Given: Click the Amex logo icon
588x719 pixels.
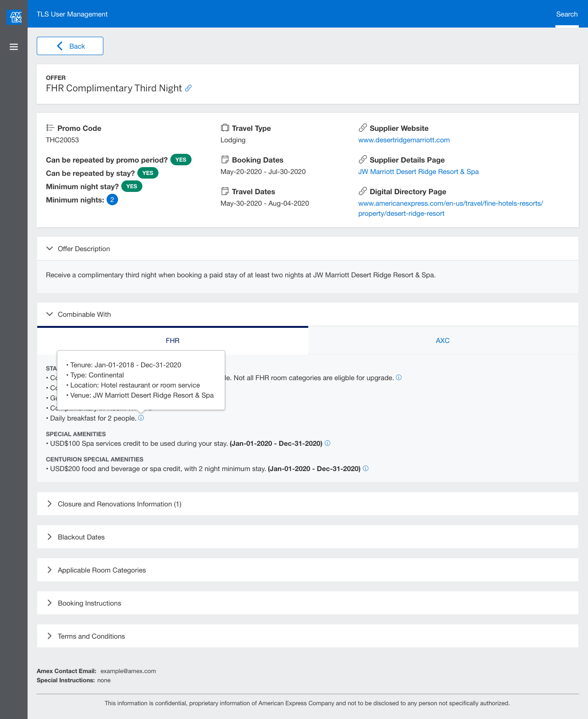Looking at the screenshot, I should click(14, 17).
